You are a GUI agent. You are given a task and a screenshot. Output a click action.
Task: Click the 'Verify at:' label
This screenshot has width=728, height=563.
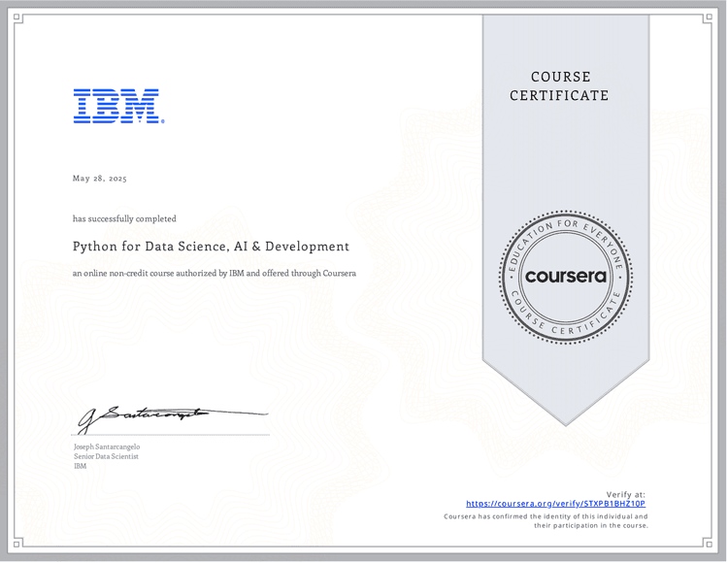point(625,494)
